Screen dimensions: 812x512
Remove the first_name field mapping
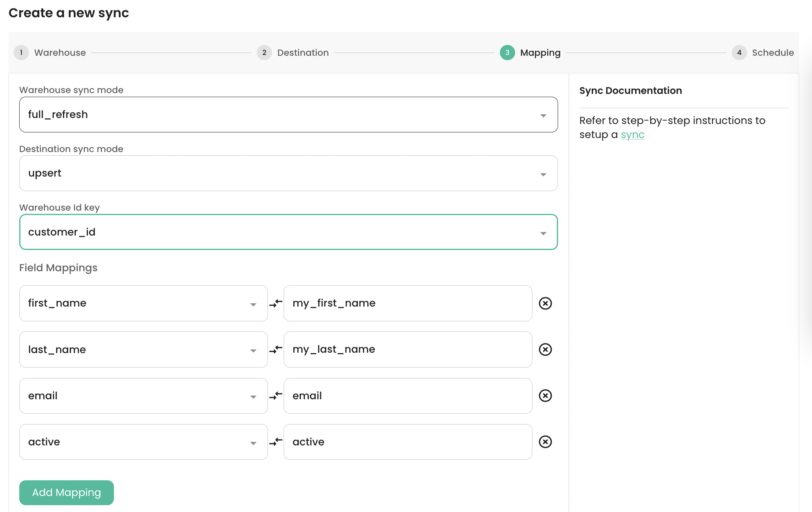coord(545,304)
